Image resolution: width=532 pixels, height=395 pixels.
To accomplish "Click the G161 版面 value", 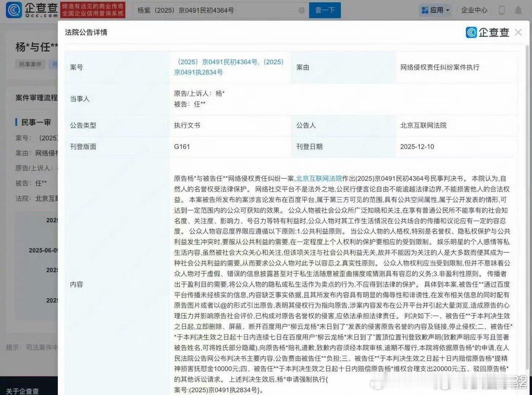I will [182, 147].
